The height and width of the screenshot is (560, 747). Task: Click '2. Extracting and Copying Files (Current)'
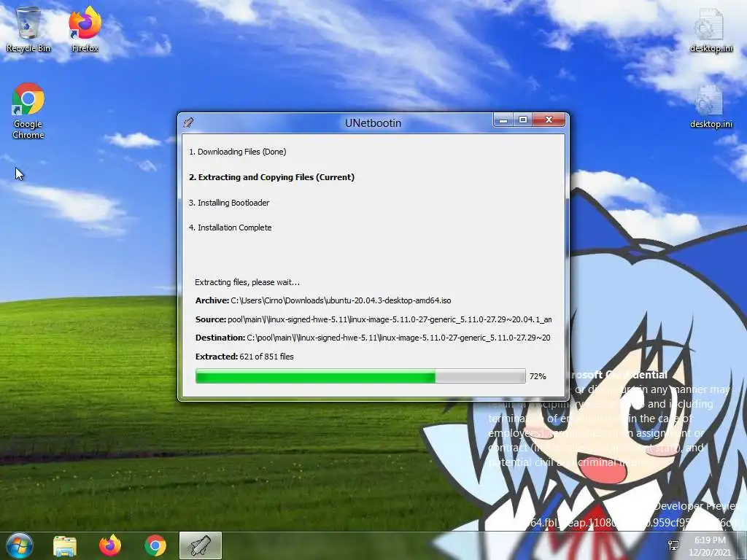(x=271, y=177)
